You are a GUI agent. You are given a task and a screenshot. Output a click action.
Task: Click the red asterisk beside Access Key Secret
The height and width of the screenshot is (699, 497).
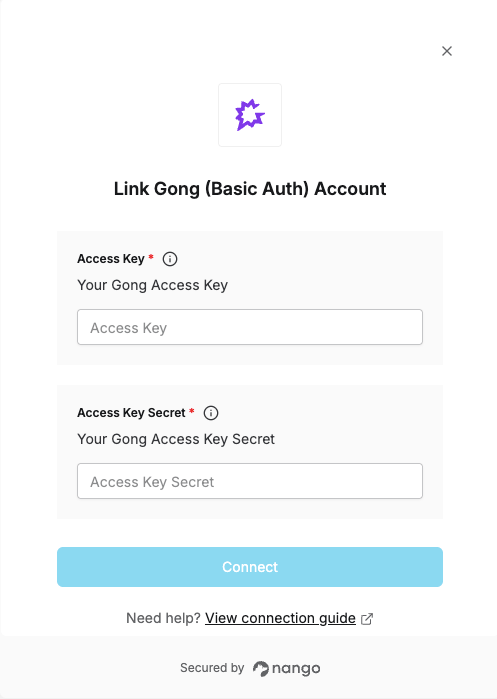(x=192, y=411)
